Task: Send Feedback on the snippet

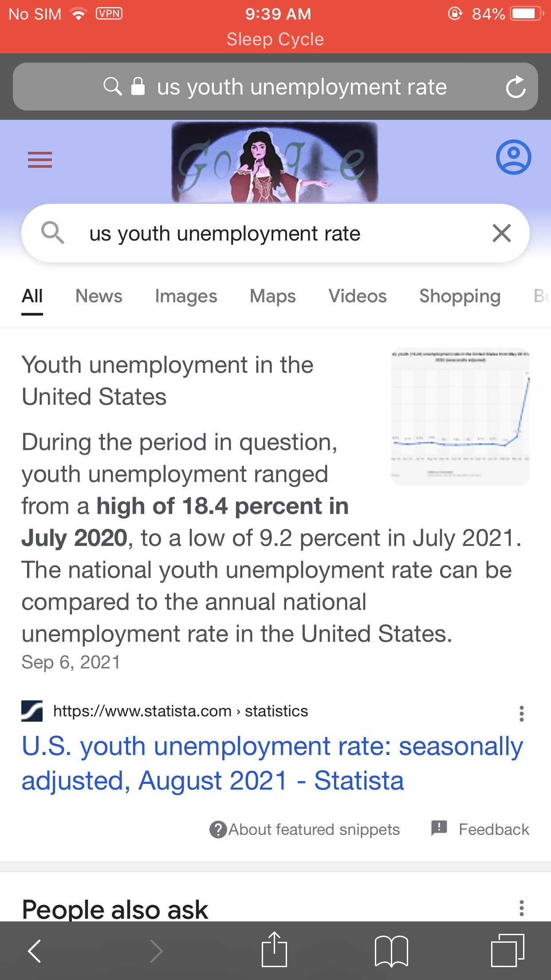Action: (x=480, y=830)
